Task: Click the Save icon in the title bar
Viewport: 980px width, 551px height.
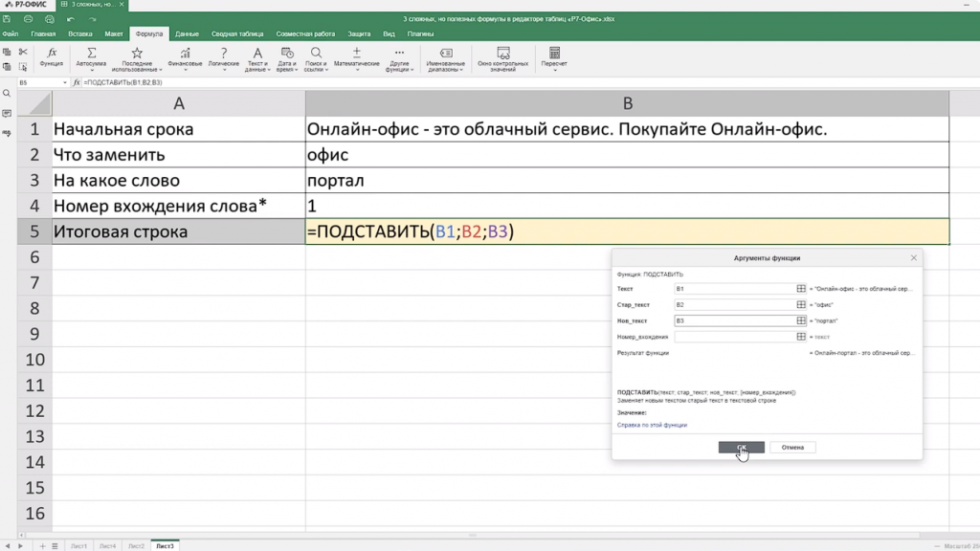Action: [7, 19]
